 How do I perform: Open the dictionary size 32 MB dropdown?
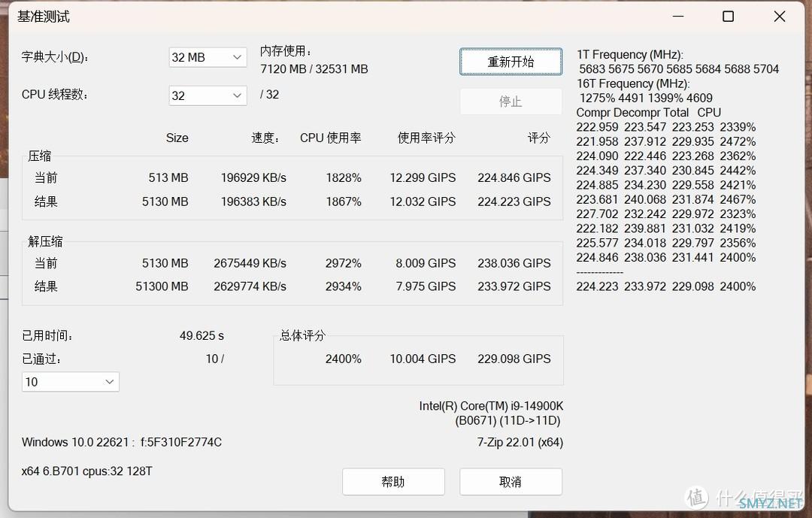pos(208,57)
